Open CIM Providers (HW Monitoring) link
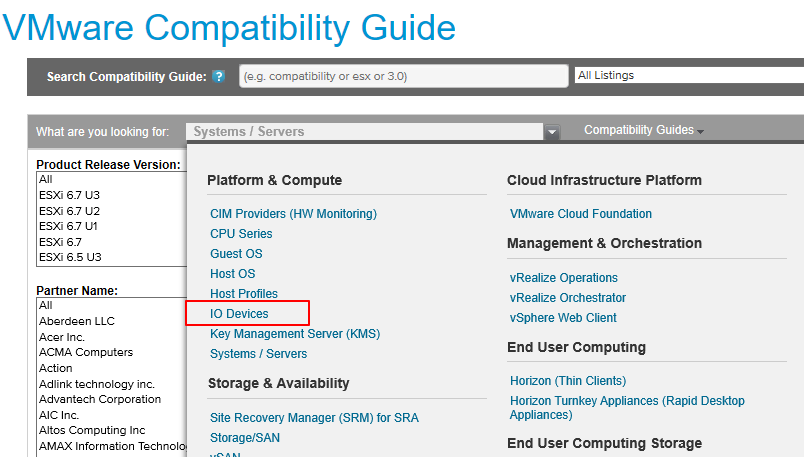This screenshot has width=804, height=457. coord(293,214)
